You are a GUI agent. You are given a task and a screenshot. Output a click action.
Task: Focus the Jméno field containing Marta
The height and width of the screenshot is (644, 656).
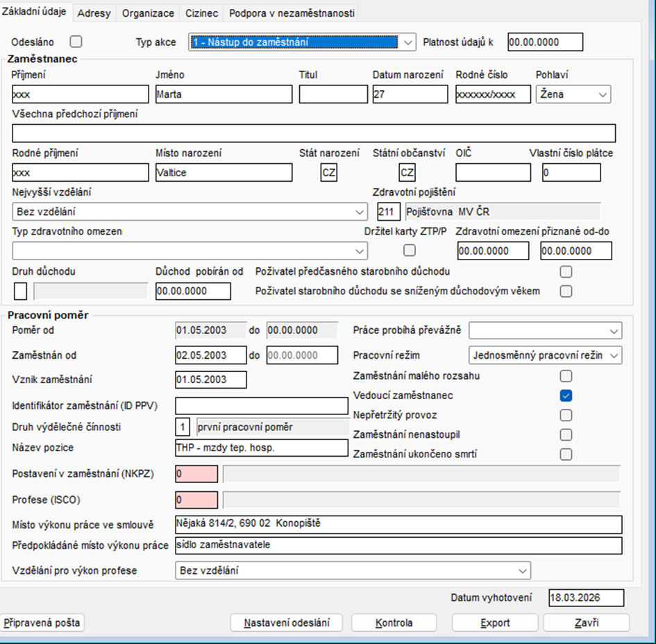[224, 94]
